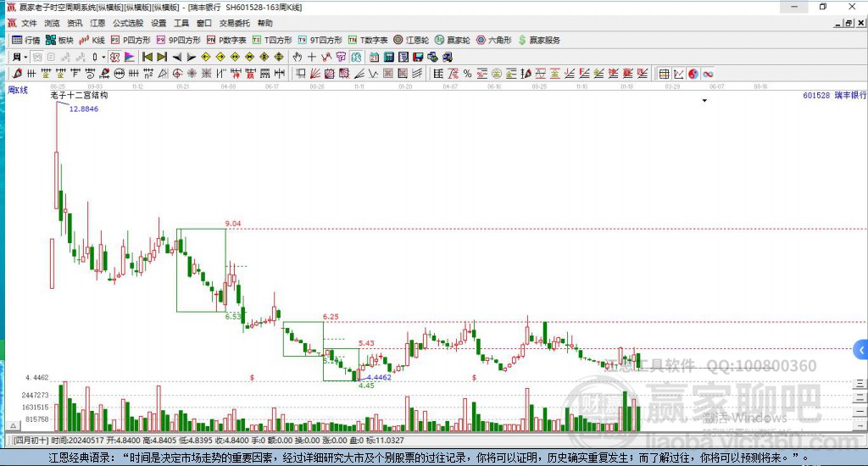Step chart left with black arrow

coord(176,57)
